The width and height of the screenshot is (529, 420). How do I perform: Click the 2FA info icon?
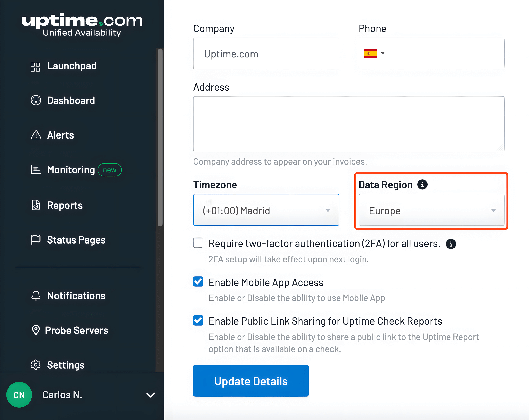pos(451,244)
